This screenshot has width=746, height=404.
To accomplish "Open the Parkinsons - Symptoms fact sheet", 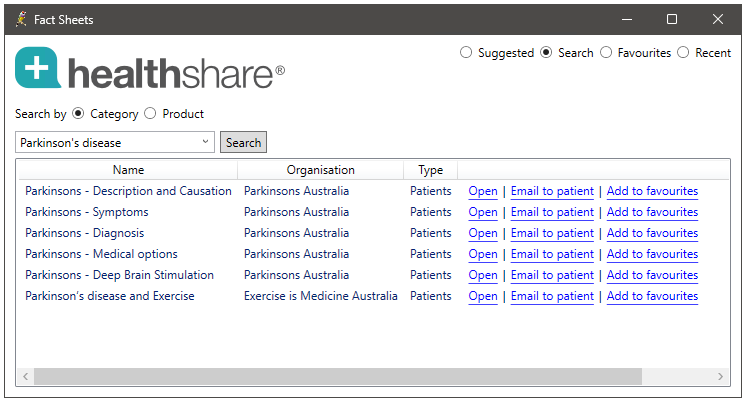I will [483, 212].
